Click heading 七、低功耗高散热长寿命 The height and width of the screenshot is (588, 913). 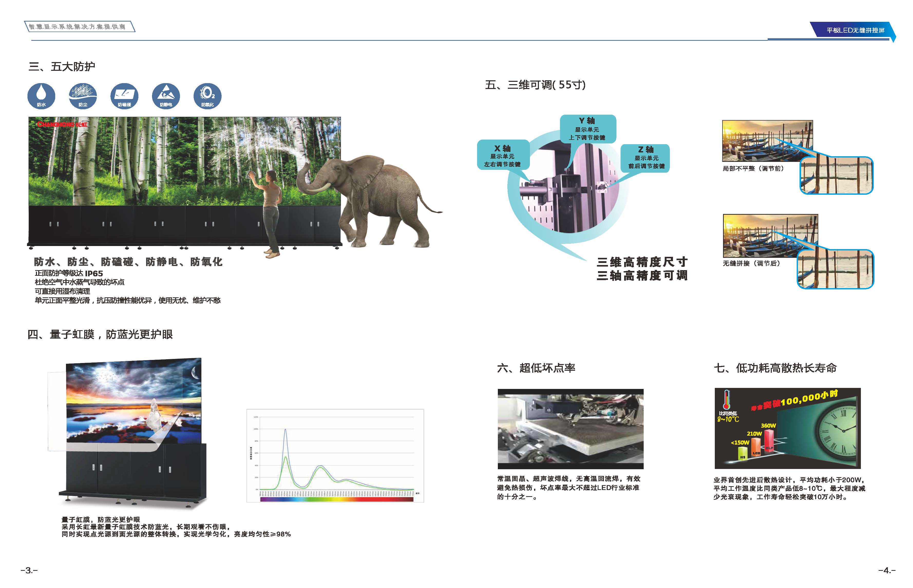[775, 368]
